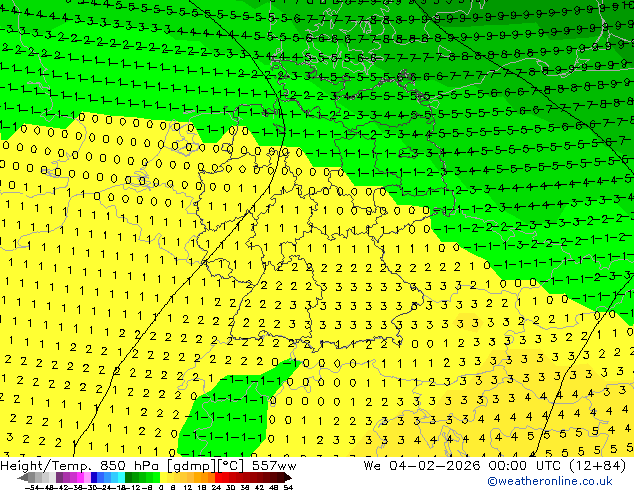Screen dimensions: 634x490
Task: Click the "54" label under the color scale
Action: click(x=288, y=488)
